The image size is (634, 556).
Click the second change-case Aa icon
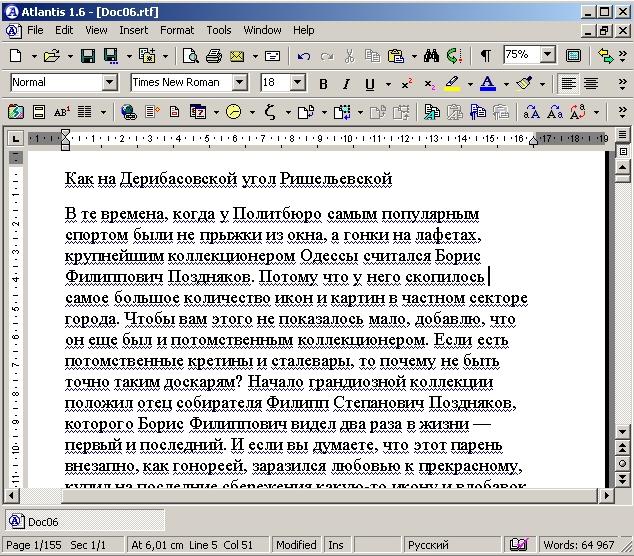tap(554, 112)
